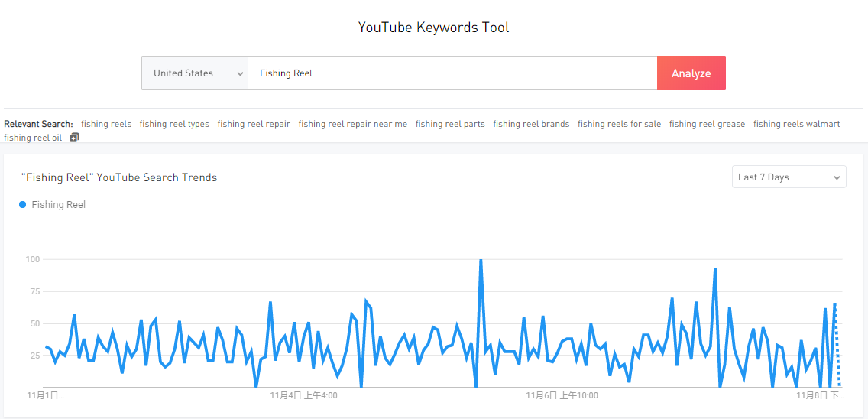Click the chart peak at value 100

coord(481,260)
